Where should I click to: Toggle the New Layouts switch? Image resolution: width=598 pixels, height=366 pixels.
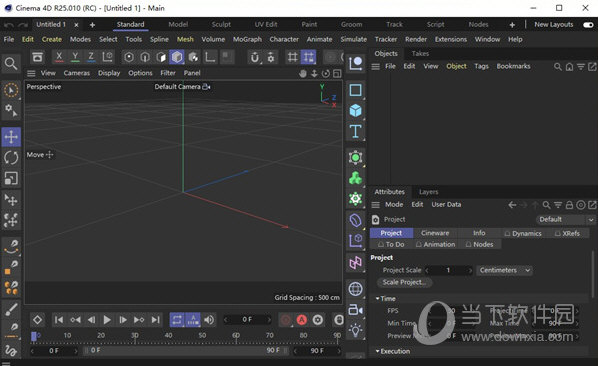[x=588, y=25]
